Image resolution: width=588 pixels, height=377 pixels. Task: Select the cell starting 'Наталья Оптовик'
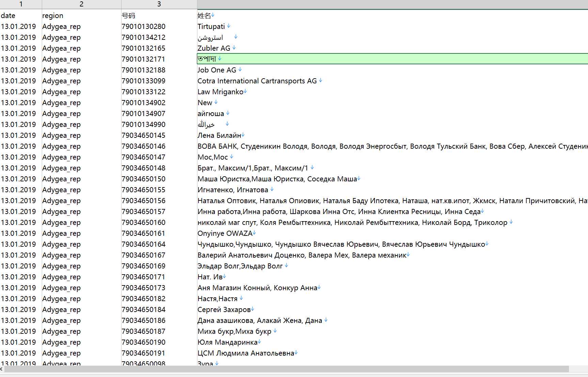click(393, 201)
